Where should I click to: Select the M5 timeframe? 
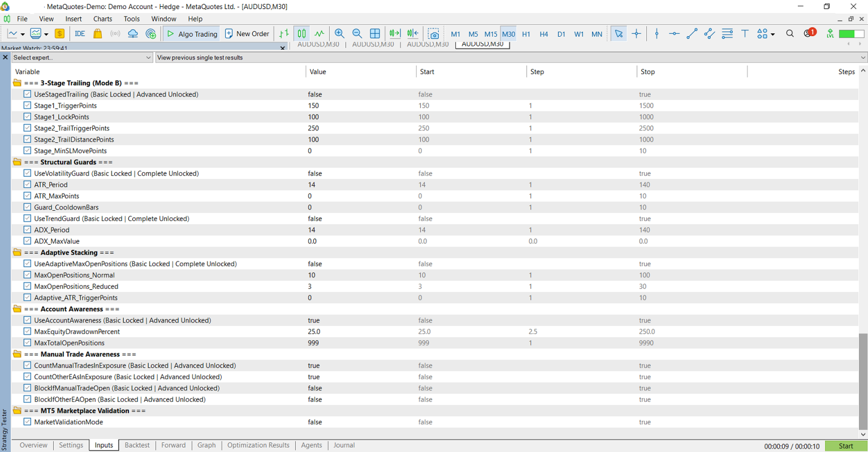(x=473, y=34)
